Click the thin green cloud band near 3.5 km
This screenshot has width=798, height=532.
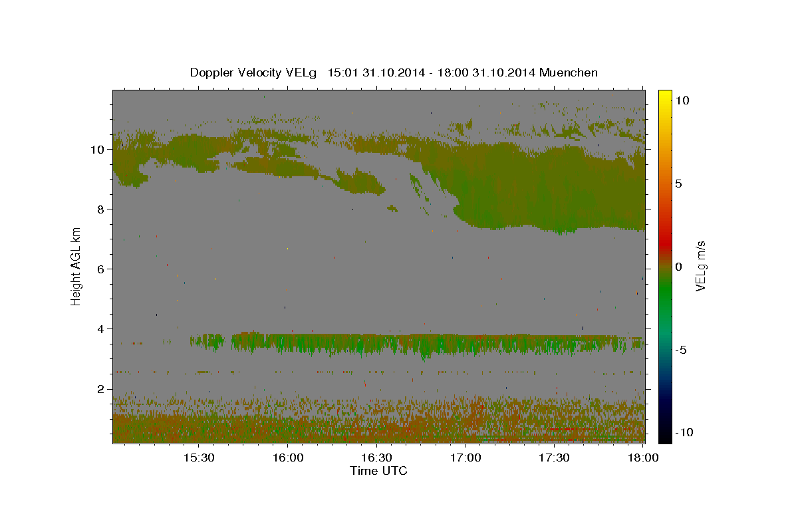click(x=416, y=344)
